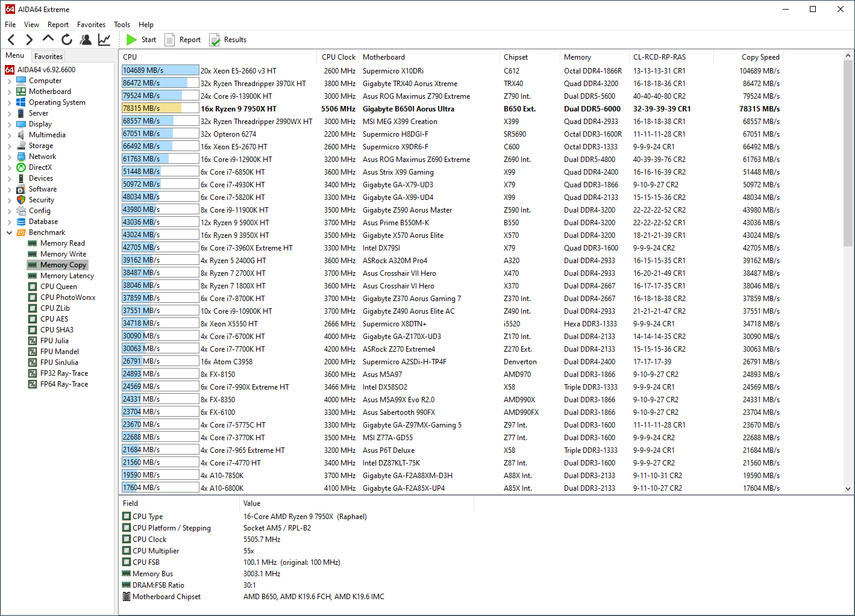
Task: Click the results list scrollbar up arrow
Action: 848,56
